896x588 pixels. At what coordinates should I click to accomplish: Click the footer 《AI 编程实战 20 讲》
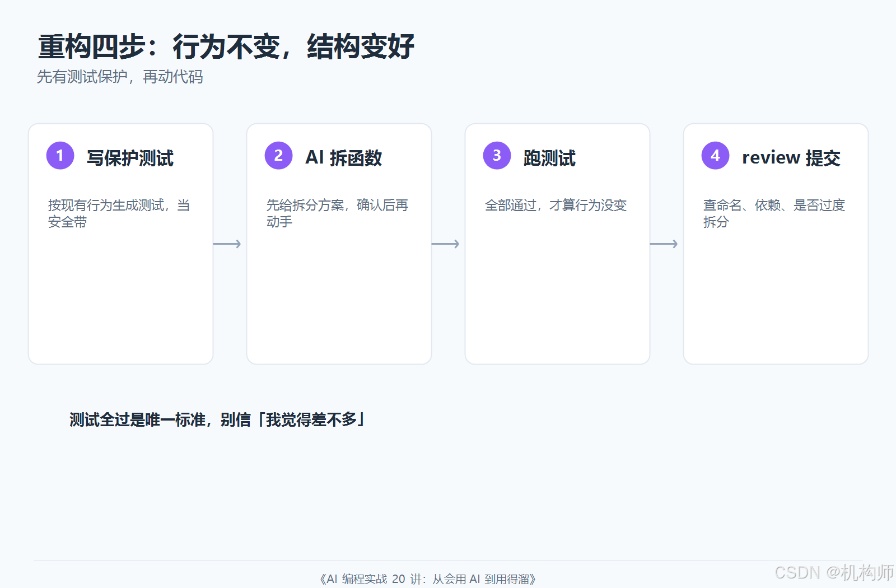[x=428, y=579]
